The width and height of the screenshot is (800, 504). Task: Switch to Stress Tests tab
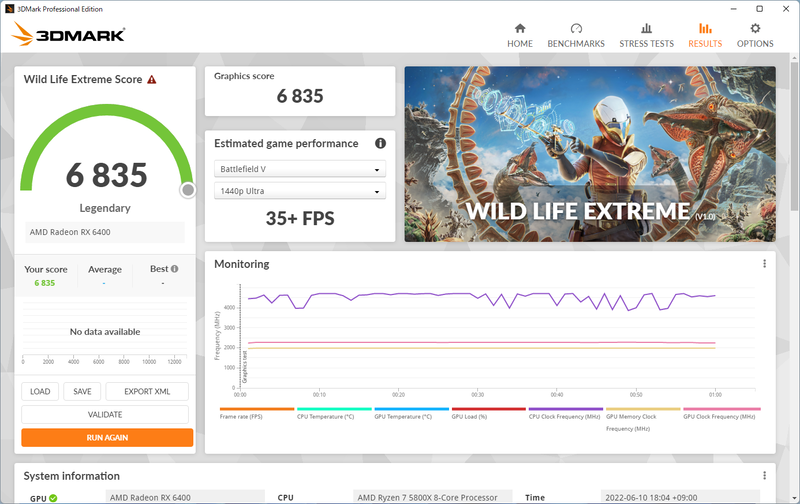click(x=646, y=36)
